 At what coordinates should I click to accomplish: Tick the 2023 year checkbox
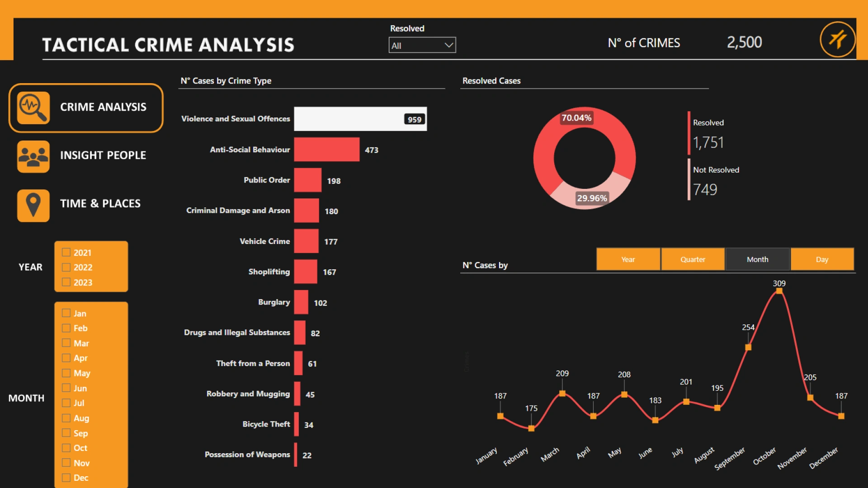click(x=66, y=282)
